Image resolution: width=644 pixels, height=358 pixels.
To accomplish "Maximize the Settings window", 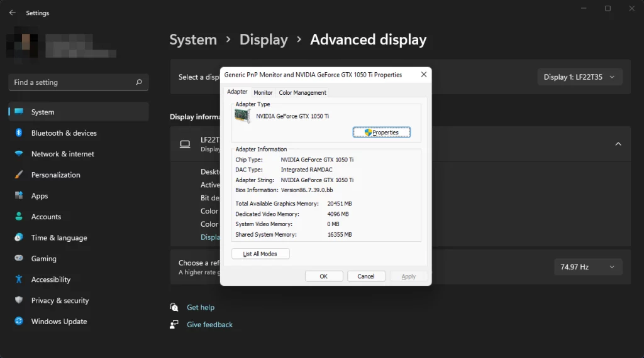I will (608, 8).
